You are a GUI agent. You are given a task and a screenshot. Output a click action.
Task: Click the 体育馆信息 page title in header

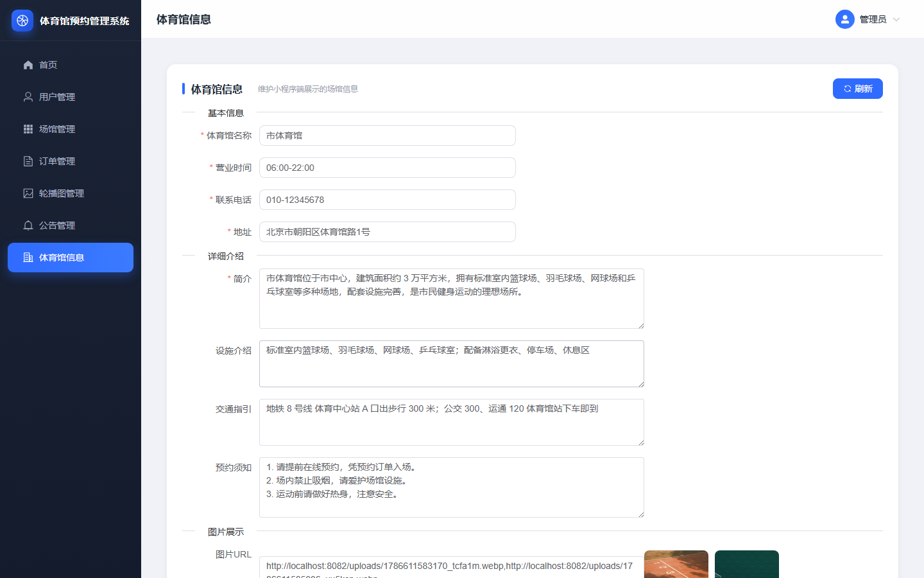pos(184,19)
